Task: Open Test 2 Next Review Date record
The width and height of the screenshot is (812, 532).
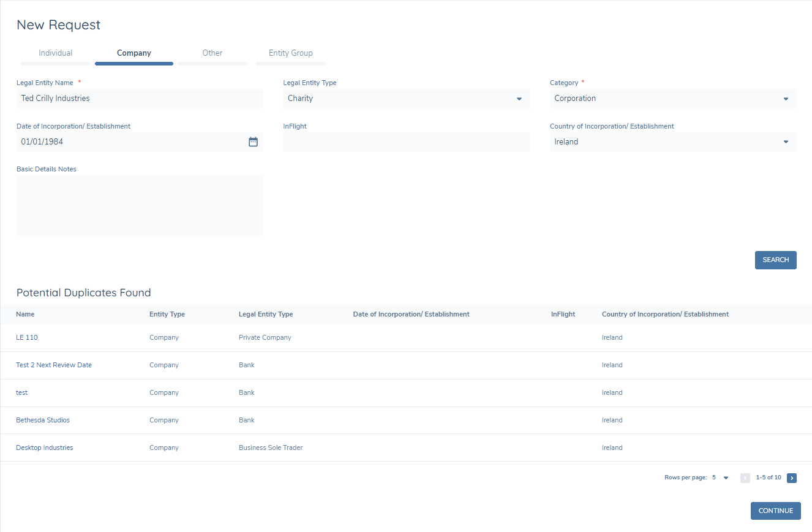Action: pyautogui.click(x=54, y=364)
